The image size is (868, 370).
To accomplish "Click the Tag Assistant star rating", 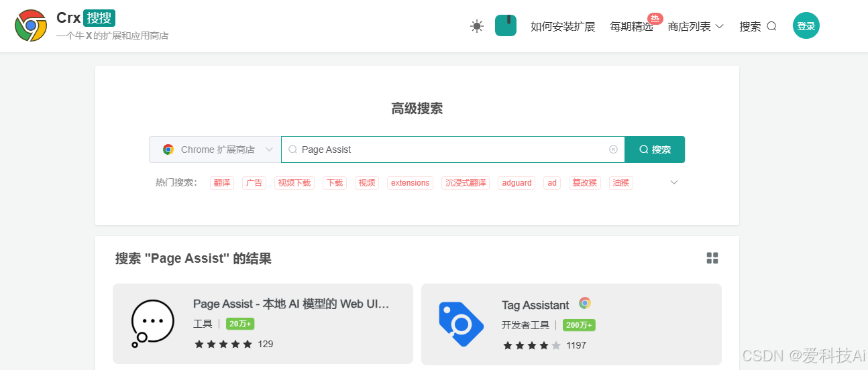I will point(532,345).
